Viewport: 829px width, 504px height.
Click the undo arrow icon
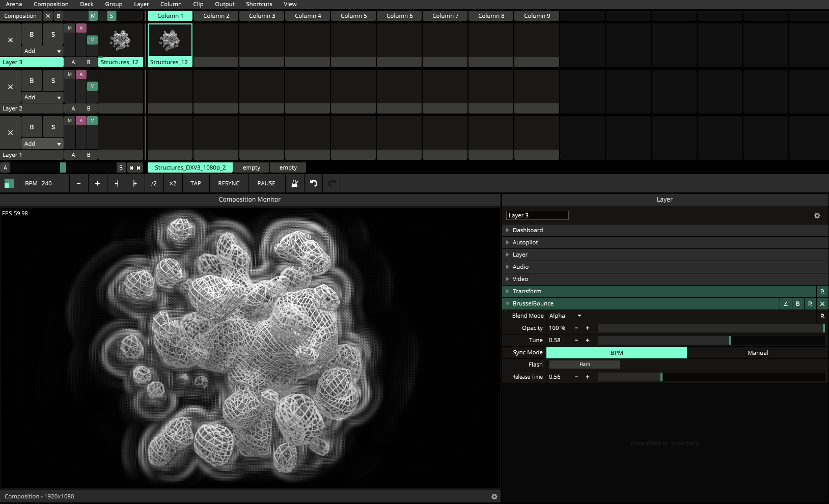pyautogui.click(x=314, y=183)
